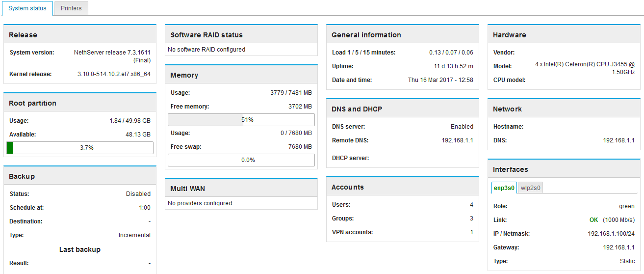The height and width of the screenshot is (274, 644).
Task: Click the General information header
Action: click(403, 35)
